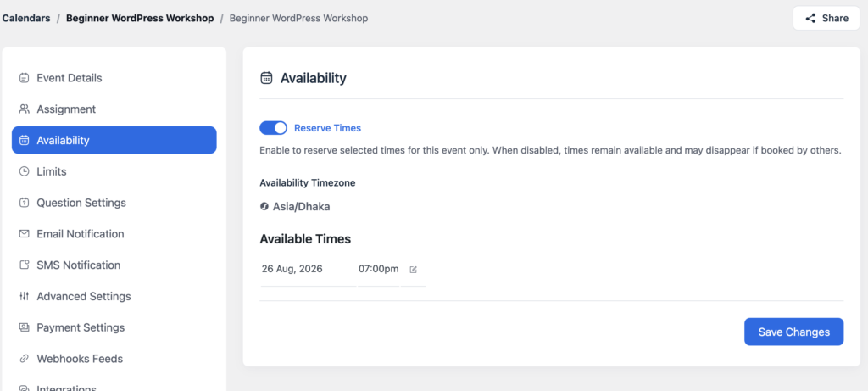
Task: Click the Reserve Times label
Action: [327, 128]
